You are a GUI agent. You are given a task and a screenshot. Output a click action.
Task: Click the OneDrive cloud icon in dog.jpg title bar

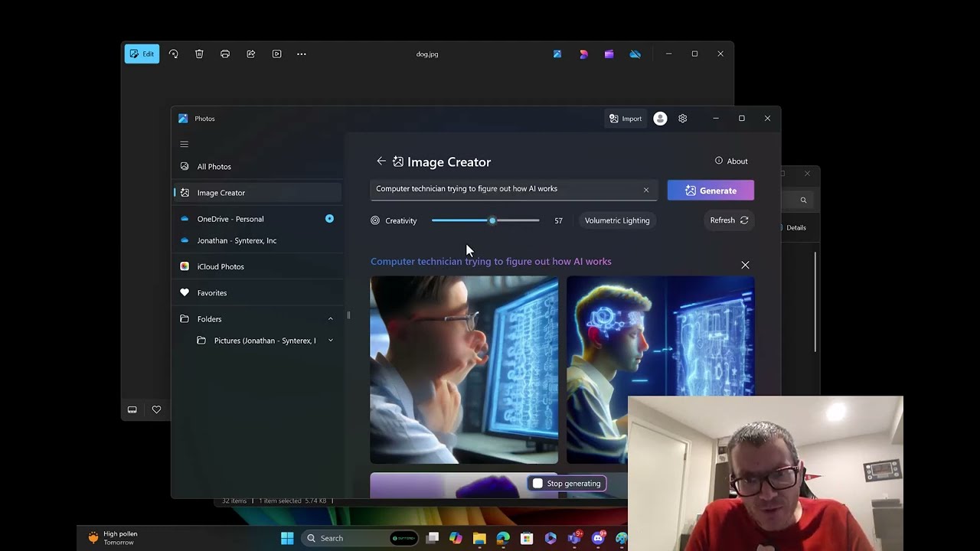tap(635, 54)
